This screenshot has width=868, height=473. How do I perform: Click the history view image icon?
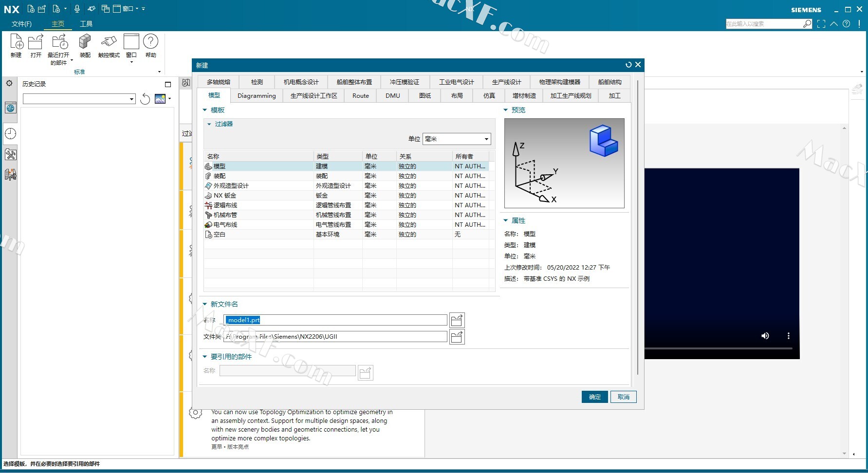(160, 99)
